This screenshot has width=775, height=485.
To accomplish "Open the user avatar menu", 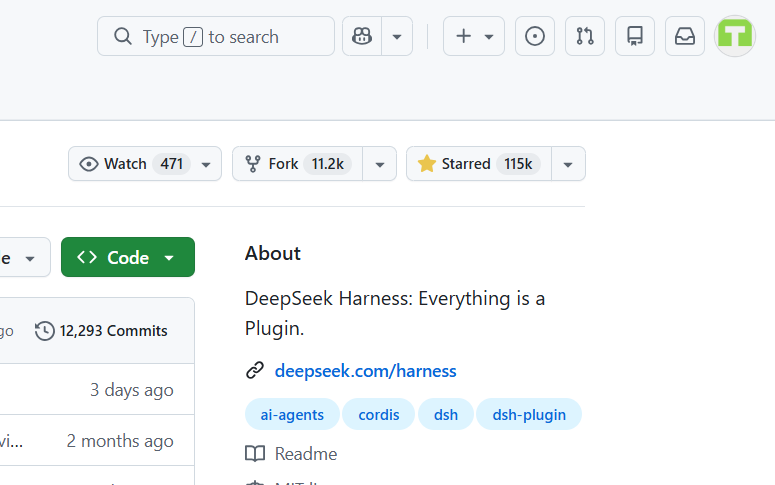I will click(x=735, y=36).
